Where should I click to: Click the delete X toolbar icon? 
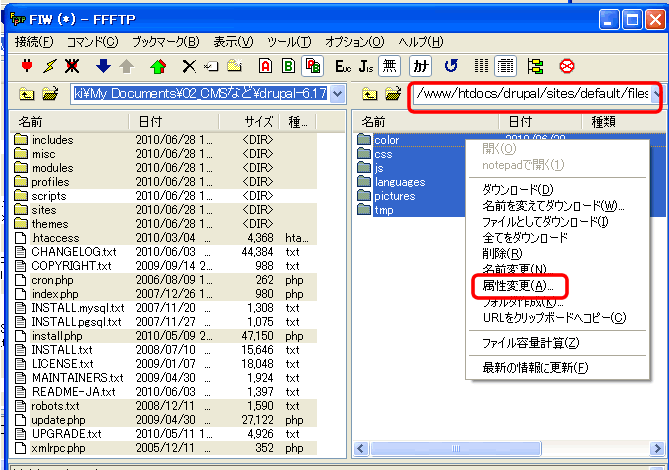[189, 67]
